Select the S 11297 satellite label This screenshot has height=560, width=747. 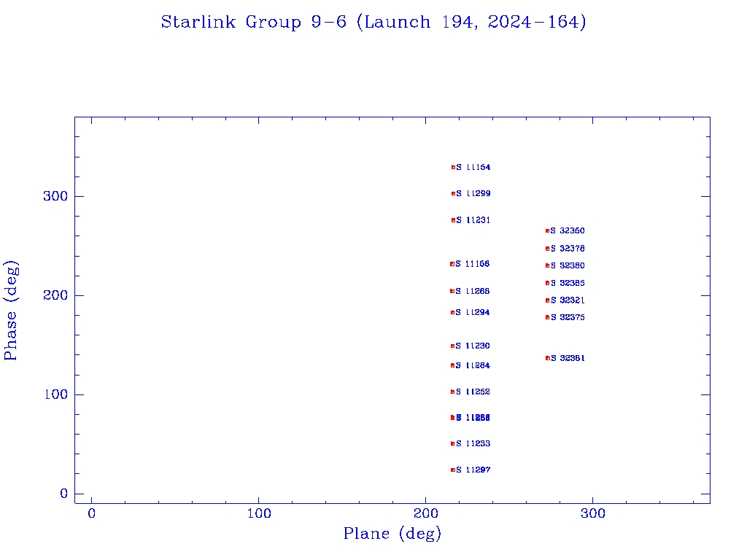pos(473,470)
